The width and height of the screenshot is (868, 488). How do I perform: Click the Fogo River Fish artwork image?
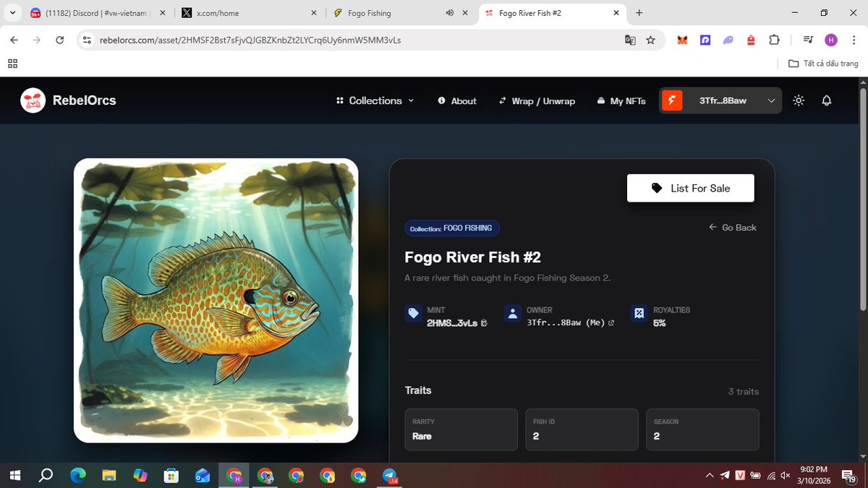[216, 300]
